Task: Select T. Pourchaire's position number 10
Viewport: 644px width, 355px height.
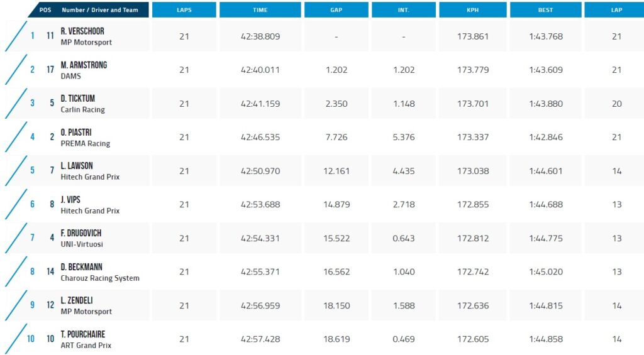Action: coord(31,339)
